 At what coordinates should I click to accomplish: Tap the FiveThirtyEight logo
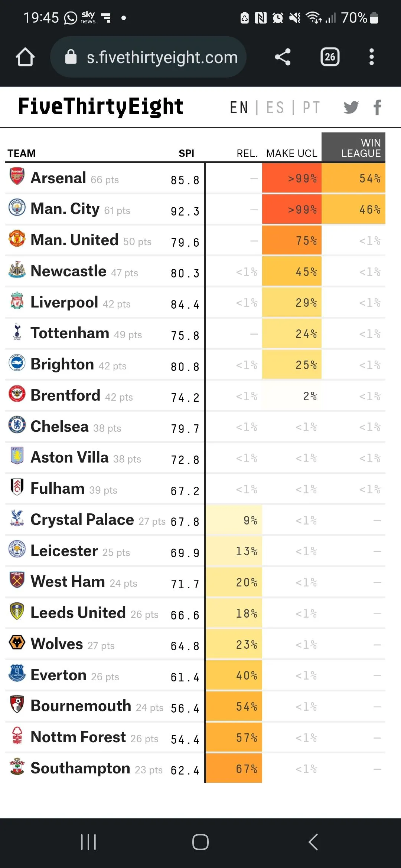pos(100,107)
